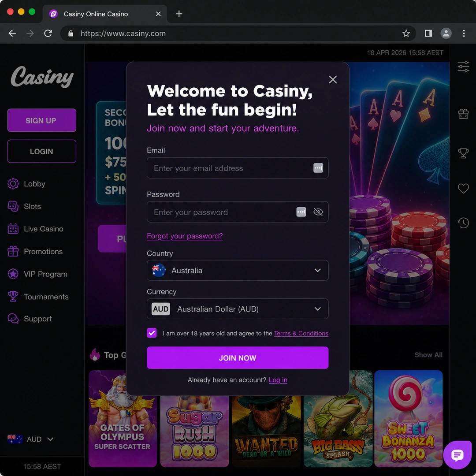Open the gift bonuses icon on right rail

pos(463,114)
